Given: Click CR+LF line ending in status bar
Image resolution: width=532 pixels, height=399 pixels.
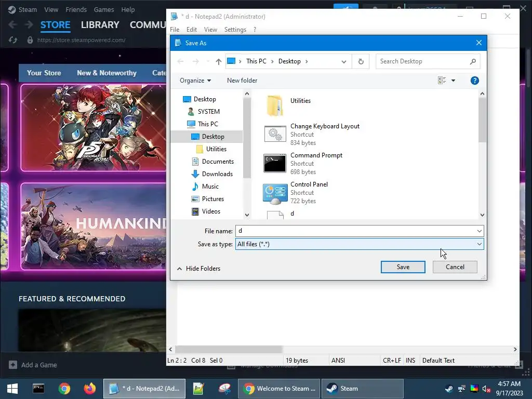Looking at the screenshot, I should pos(392,361).
